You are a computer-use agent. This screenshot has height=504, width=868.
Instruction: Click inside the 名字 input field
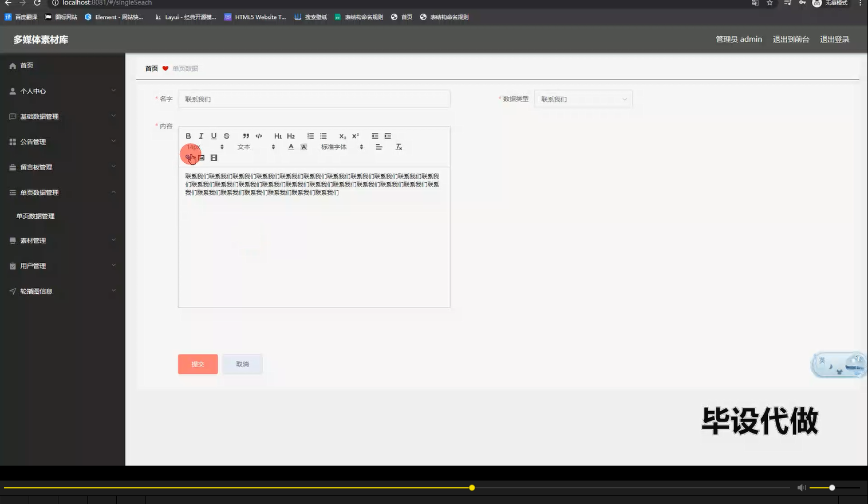coord(314,99)
